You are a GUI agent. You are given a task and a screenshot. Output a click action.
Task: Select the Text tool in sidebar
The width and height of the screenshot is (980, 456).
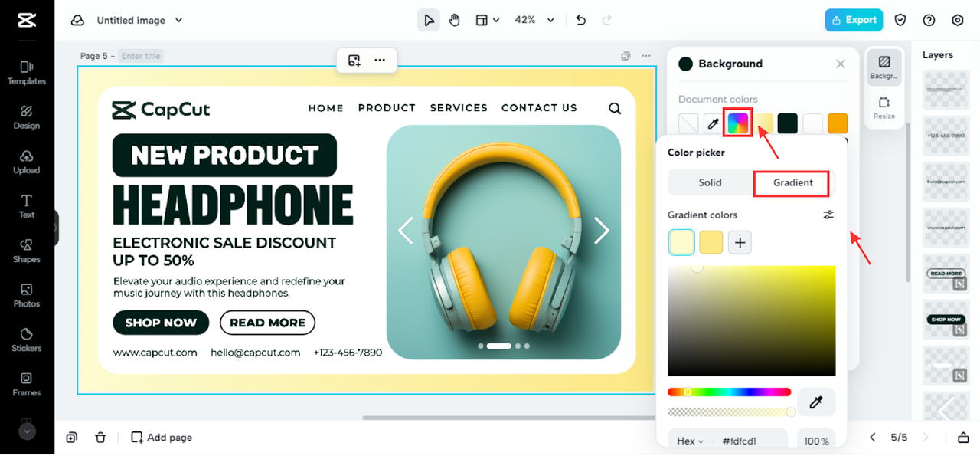point(27,206)
